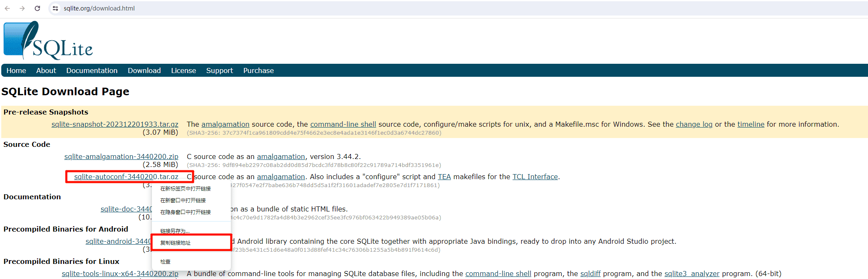
Task: Click the sqlite-autoconf-3440200.tar.gz link
Action: point(126,177)
